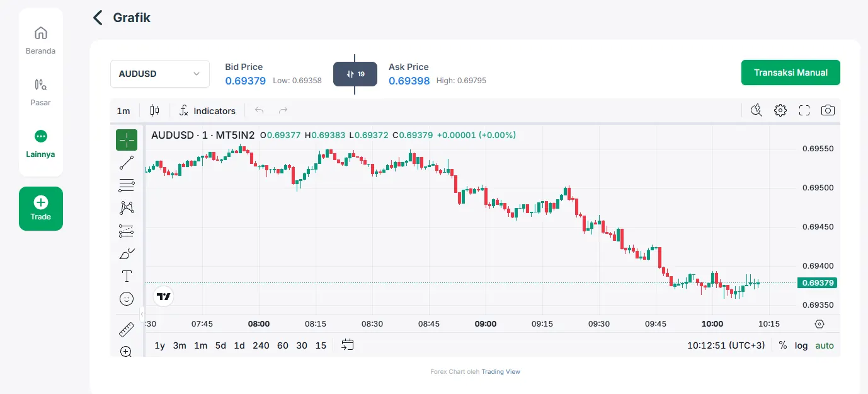Select the Fibonacci retracement tool
Viewport: 868px width, 394px height.
127,185
